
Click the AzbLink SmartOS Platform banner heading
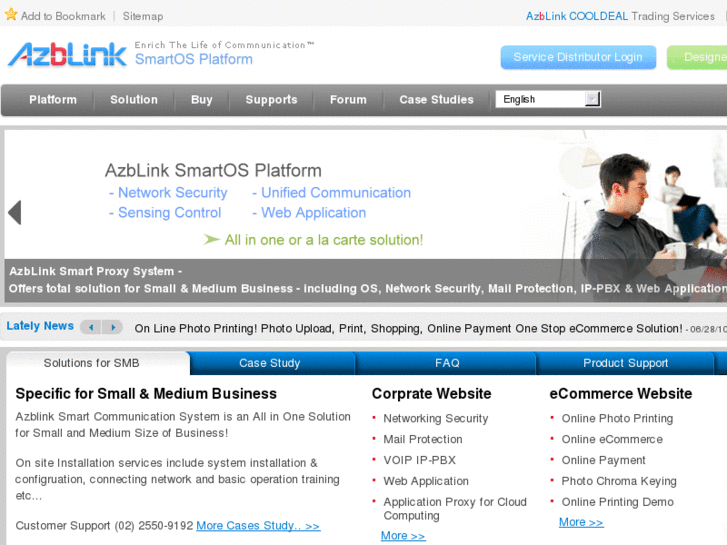pos(213,171)
